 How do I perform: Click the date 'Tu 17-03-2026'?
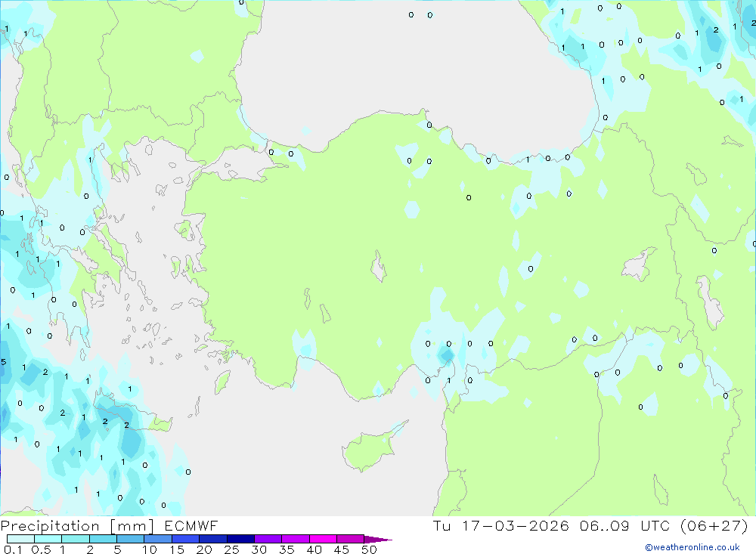tap(500, 525)
